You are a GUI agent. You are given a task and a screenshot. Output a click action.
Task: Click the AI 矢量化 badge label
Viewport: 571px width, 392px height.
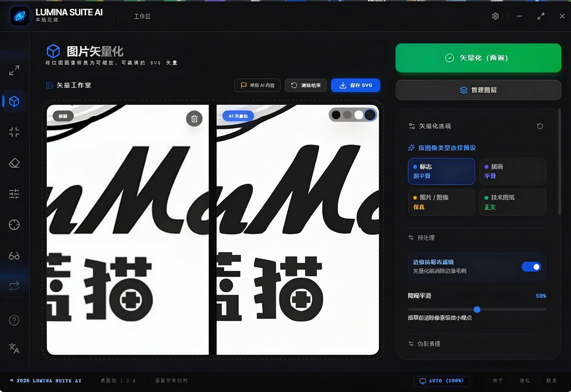pos(238,116)
